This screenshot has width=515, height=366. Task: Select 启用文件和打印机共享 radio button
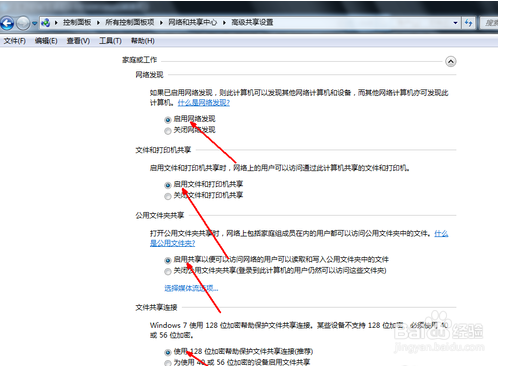point(168,185)
